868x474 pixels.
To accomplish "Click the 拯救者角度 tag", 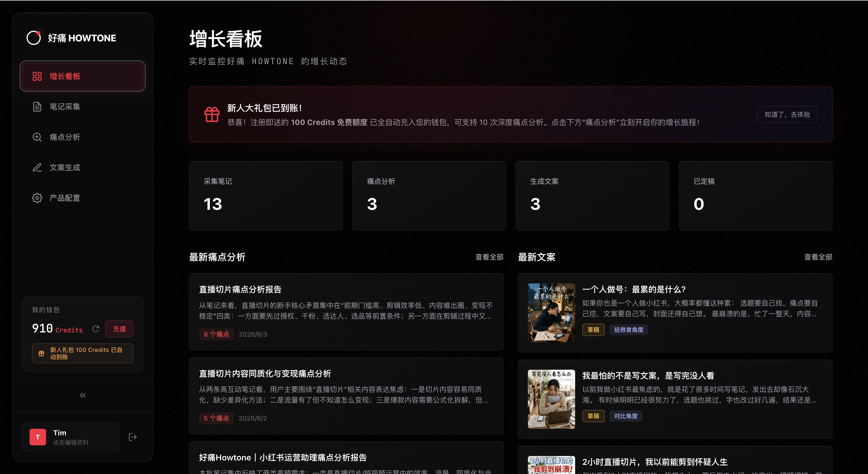I will click(629, 329).
